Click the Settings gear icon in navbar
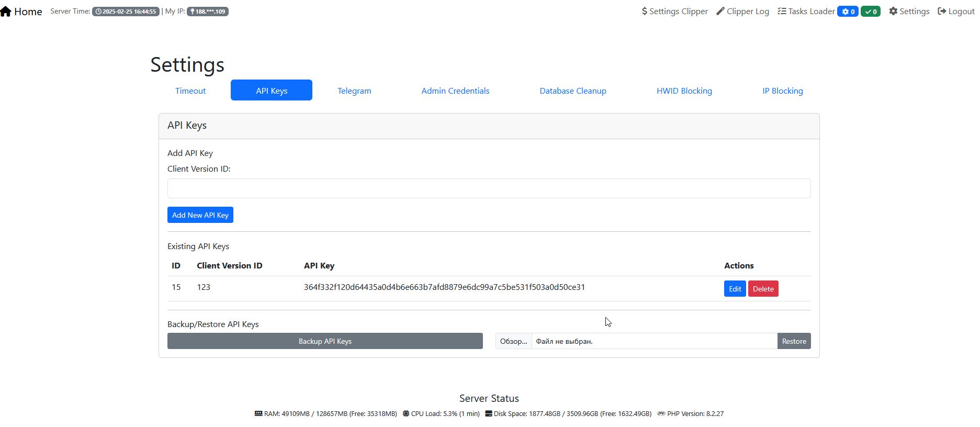 [893, 12]
